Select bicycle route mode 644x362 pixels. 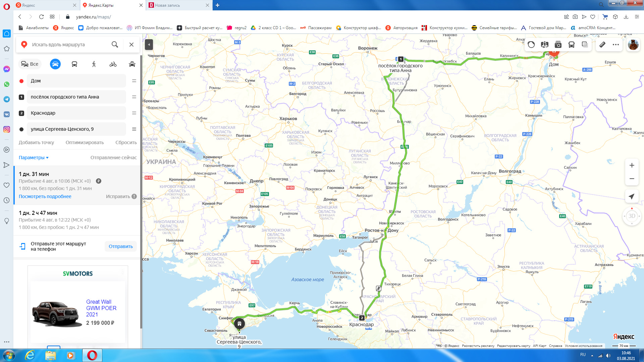pos(113,64)
